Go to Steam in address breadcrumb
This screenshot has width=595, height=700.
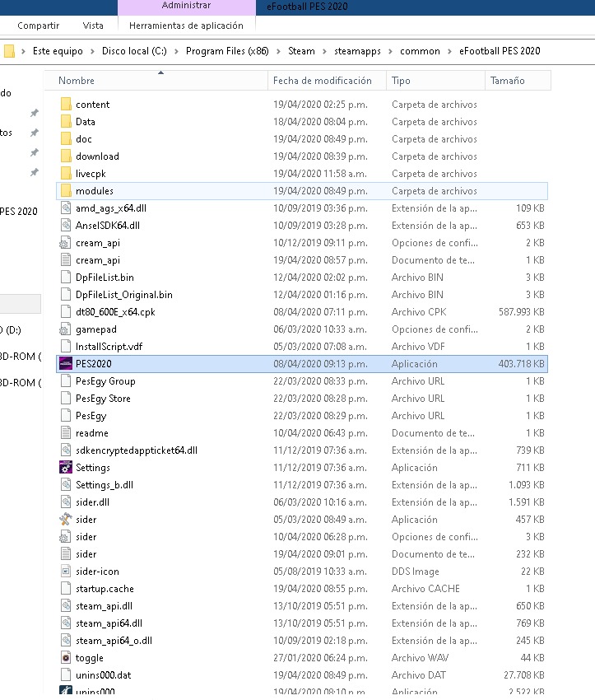pos(301,51)
